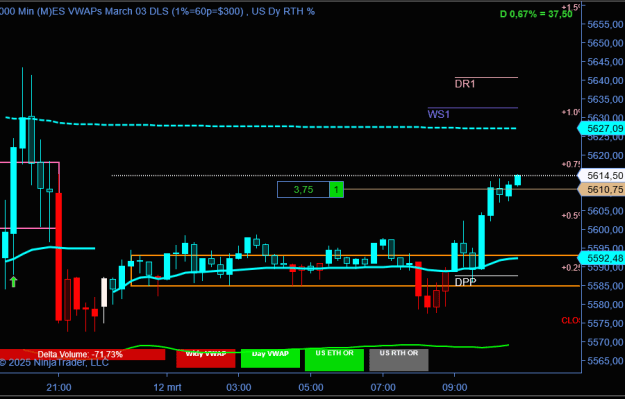Click the 5605,00 price axis label

tap(605, 211)
